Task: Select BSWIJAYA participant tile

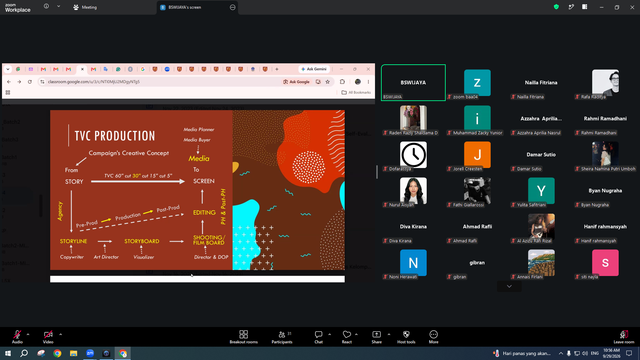Action: pos(413,82)
